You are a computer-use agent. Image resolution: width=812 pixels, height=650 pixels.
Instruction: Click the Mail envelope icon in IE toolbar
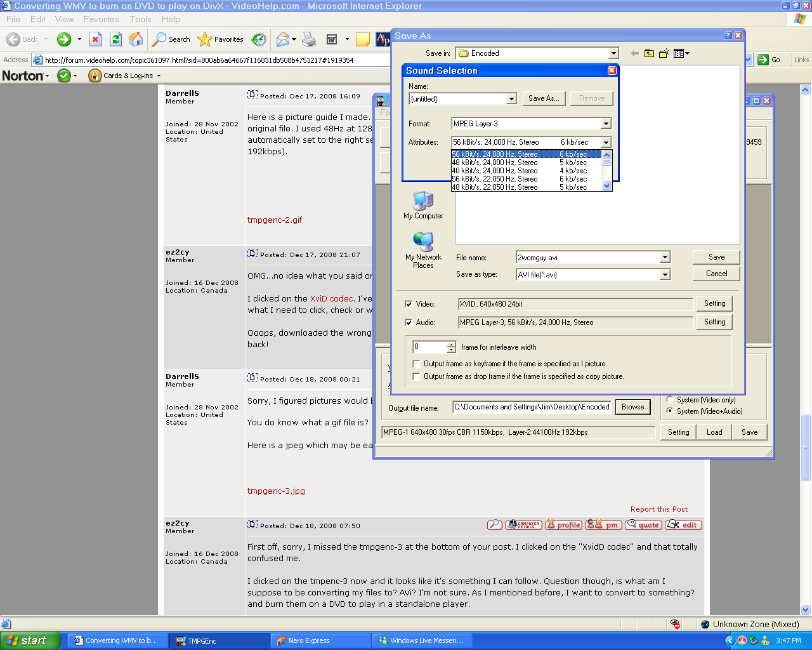[x=283, y=39]
